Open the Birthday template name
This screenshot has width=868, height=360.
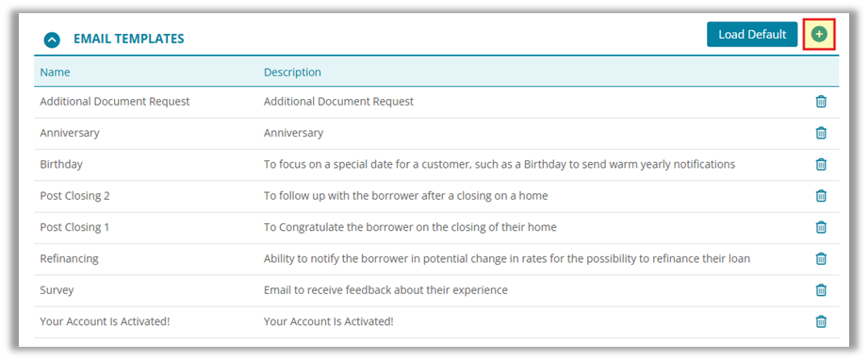[x=61, y=165]
